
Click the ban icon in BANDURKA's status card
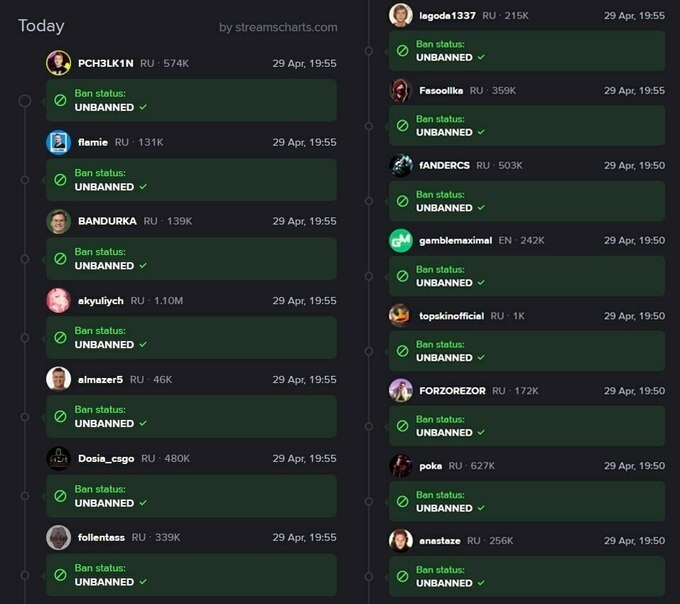pyautogui.click(x=60, y=259)
